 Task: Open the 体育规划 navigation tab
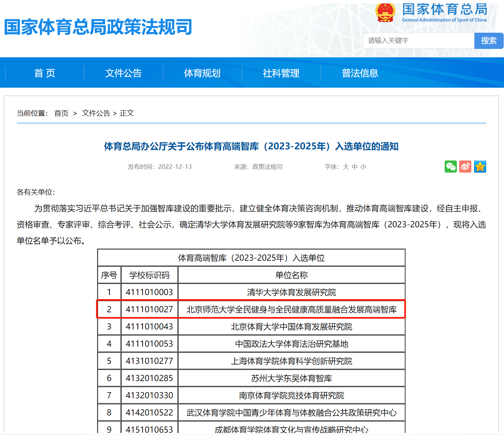202,73
